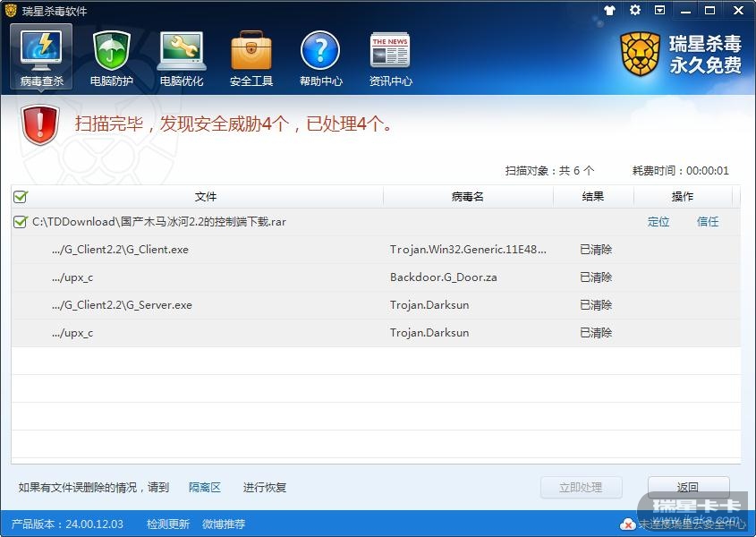Toggle the select-all checkbox in table header

pos(21,196)
